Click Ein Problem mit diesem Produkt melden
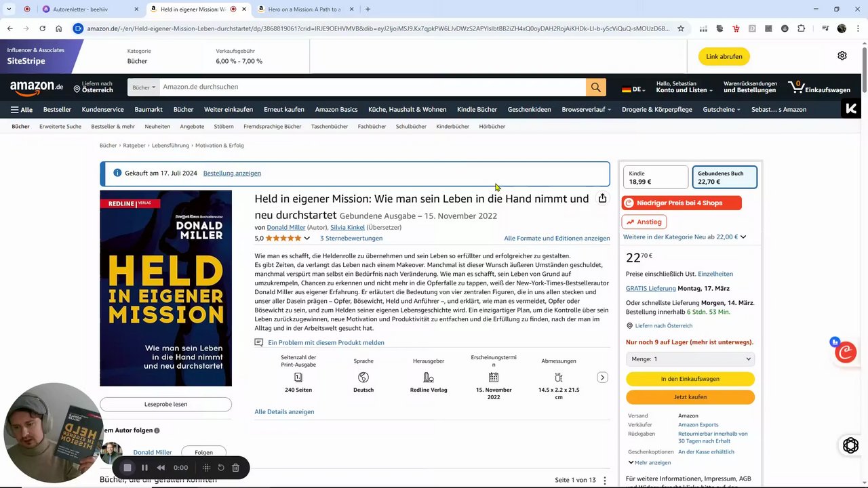868x488 pixels. (x=325, y=342)
